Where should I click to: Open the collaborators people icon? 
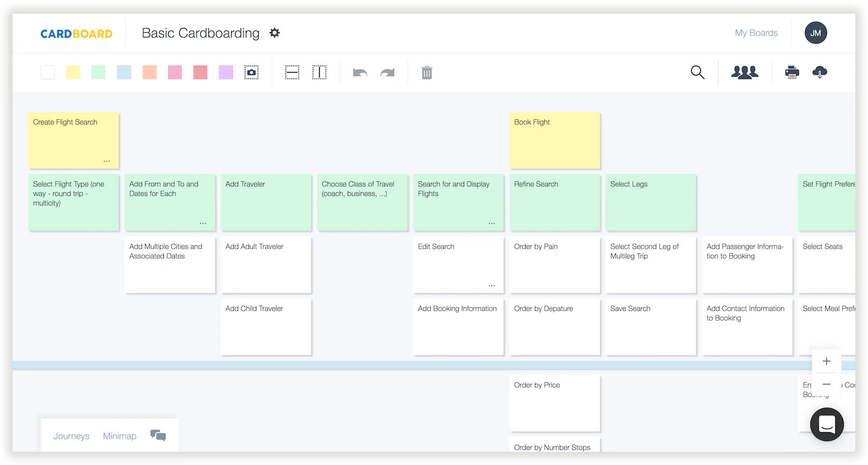coord(745,72)
